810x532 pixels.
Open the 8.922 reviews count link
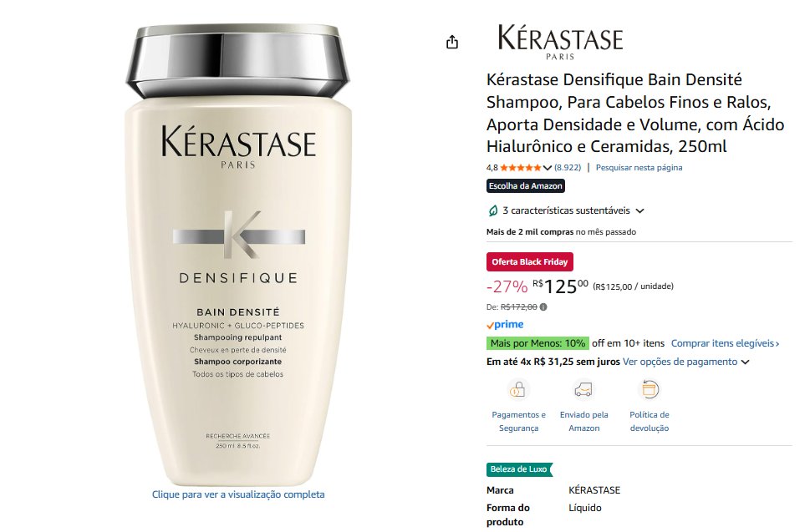coord(568,168)
